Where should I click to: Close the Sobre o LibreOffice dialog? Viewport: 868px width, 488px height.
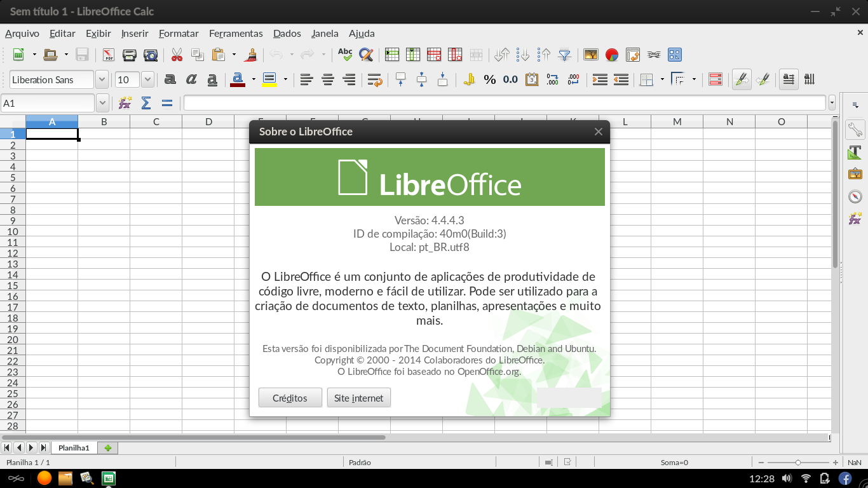pos(598,132)
